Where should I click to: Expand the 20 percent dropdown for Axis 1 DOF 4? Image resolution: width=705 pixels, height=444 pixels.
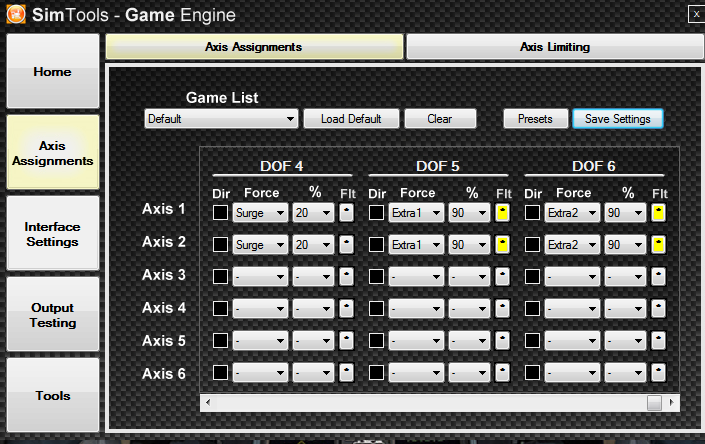(x=313, y=213)
